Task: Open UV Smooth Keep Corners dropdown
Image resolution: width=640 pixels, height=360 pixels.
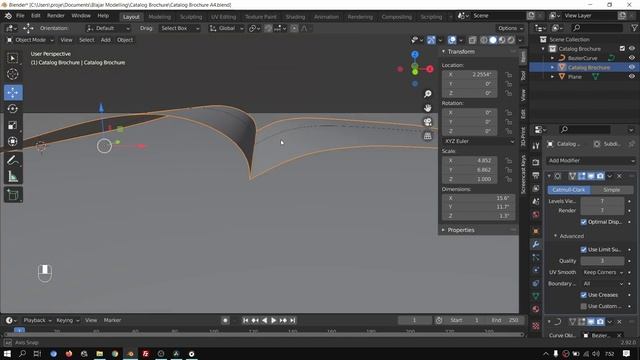Action: [x=602, y=272]
